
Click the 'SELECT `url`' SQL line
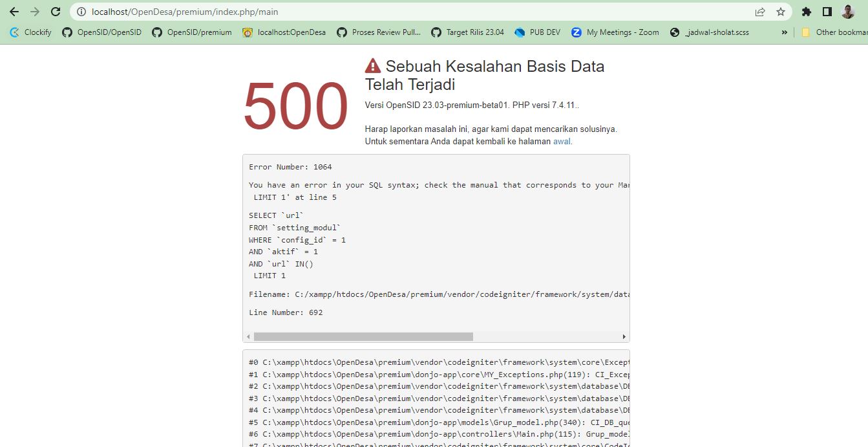[276, 215]
